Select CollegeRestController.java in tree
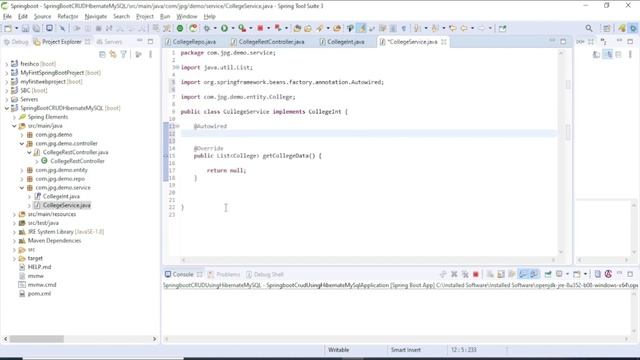 click(75, 152)
